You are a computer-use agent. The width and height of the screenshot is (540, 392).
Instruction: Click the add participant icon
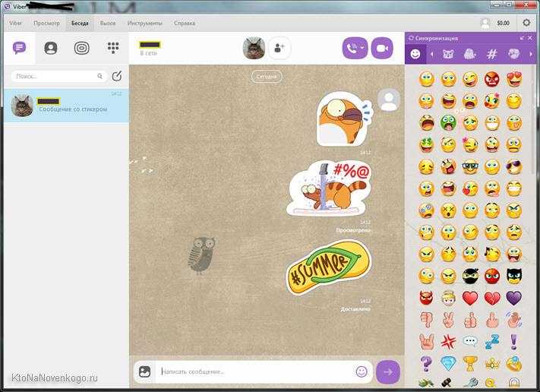coord(279,48)
